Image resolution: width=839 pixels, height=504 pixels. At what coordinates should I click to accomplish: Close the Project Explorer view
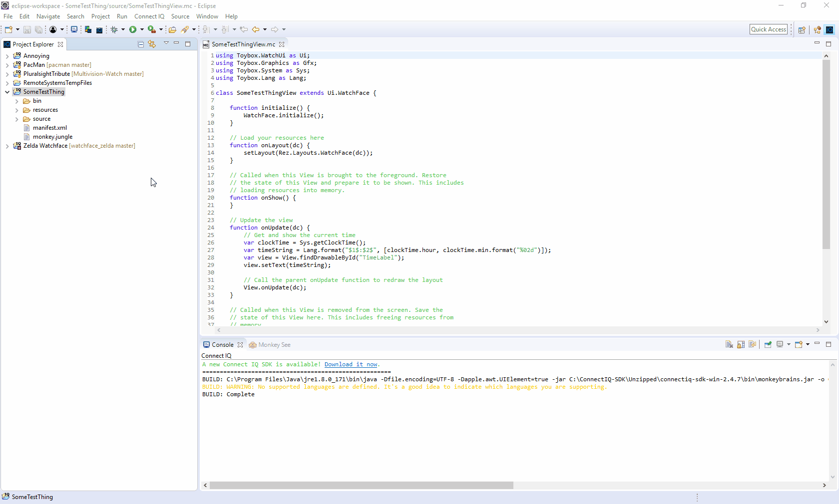coord(60,44)
